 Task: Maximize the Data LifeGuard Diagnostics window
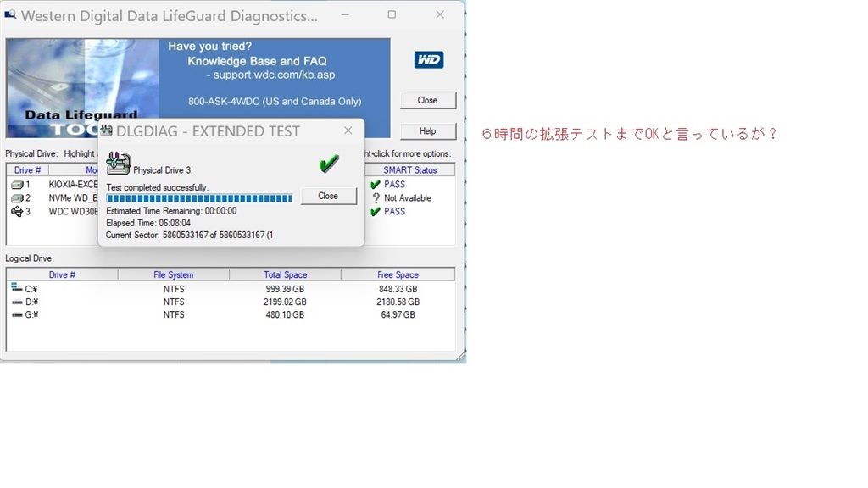[x=392, y=14]
